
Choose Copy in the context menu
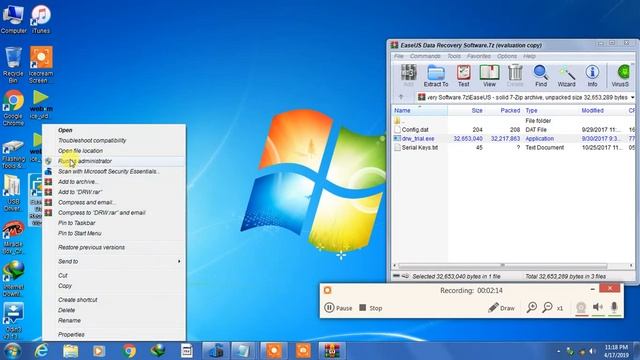114,286
